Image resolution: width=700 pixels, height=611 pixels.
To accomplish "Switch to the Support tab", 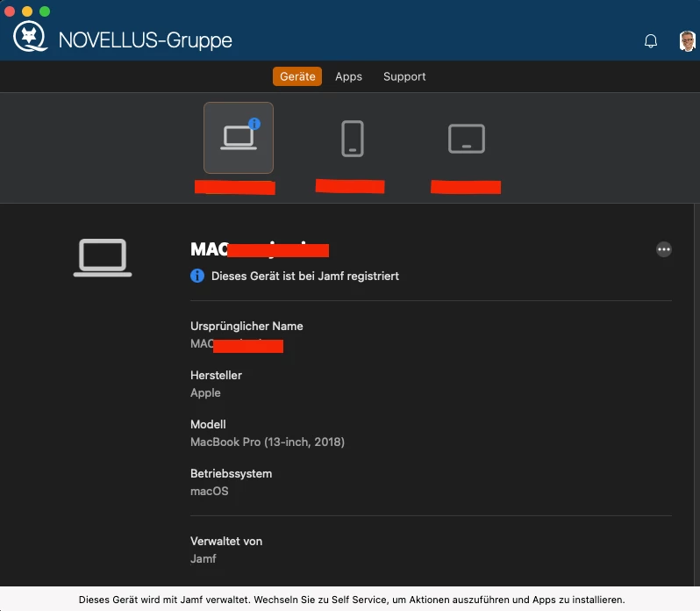I will click(404, 76).
